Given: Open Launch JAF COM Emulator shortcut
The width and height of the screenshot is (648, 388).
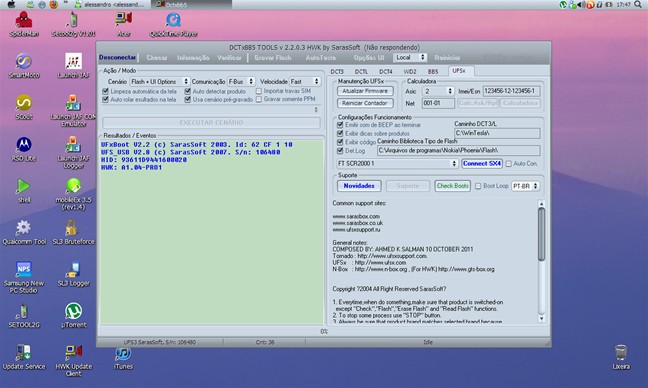Looking at the screenshot, I should pos(73,111).
